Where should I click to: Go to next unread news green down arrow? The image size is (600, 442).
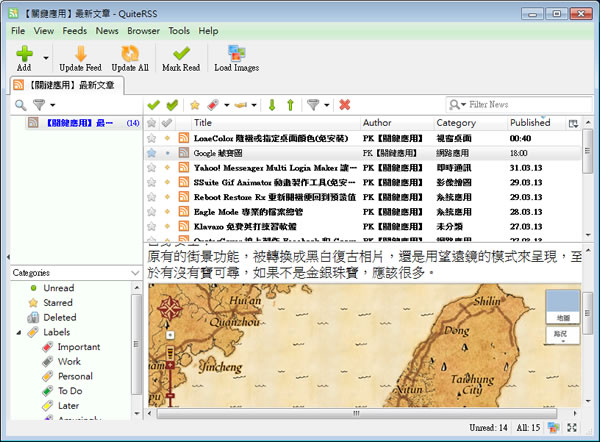tap(272, 104)
